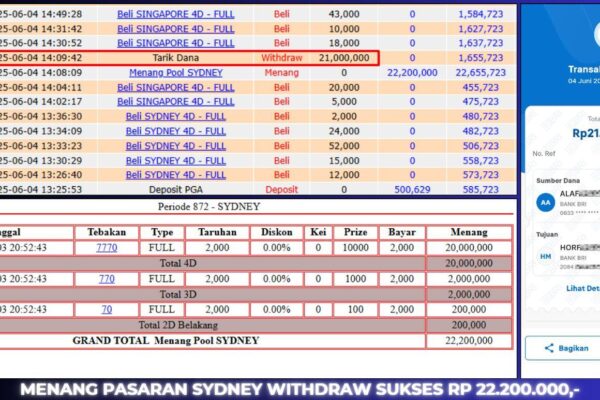Open Beli SYDNEY 4D link at 13:30:29
The image size is (600, 400).
(176, 160)
